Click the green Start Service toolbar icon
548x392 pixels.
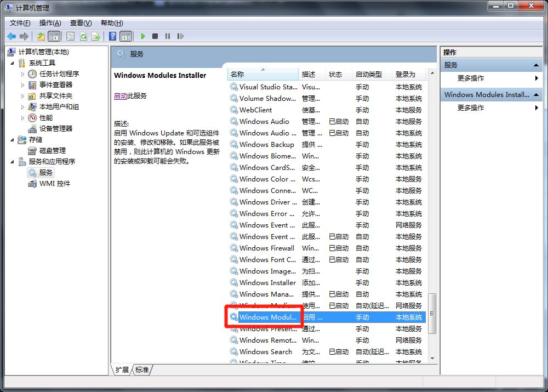[x=143, y=36]
